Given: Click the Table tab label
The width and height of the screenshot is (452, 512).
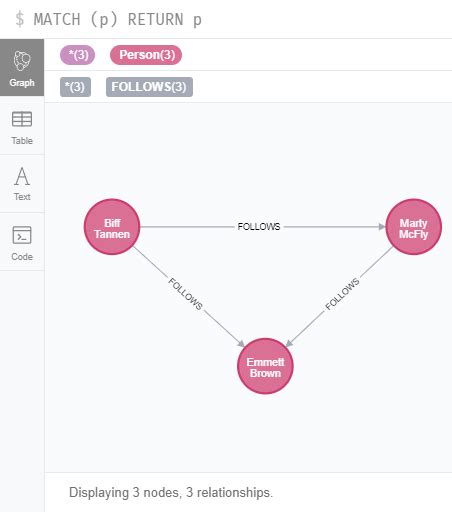Looking at the screenshot, I should pos(22,141).
